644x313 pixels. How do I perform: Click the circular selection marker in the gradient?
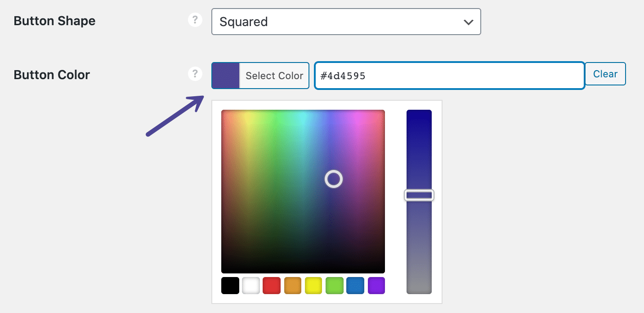pos(334,179)
